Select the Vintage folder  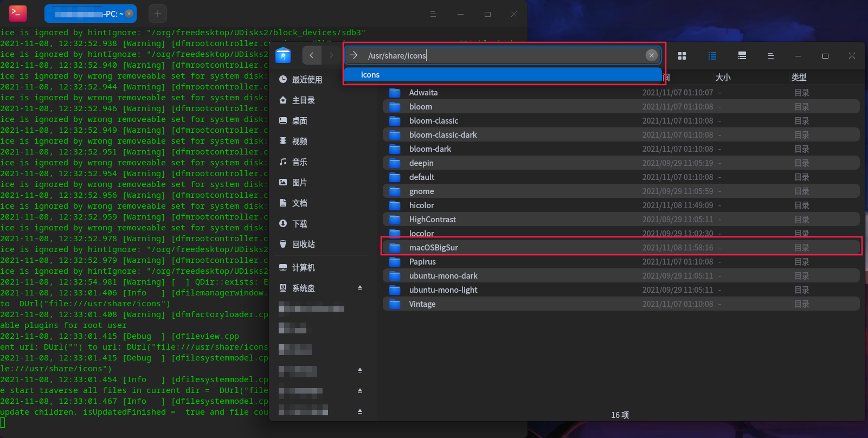pyautogui.click(x=621, y=304)
